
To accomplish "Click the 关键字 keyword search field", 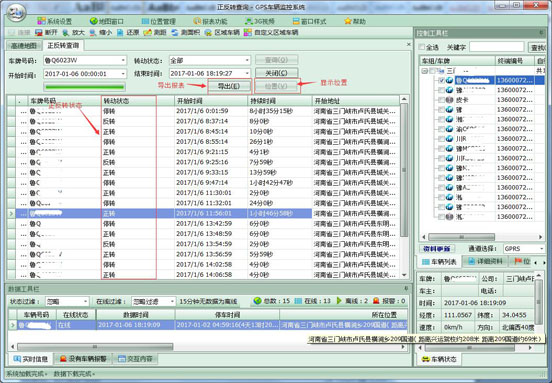I will click(x=497, y=47).
